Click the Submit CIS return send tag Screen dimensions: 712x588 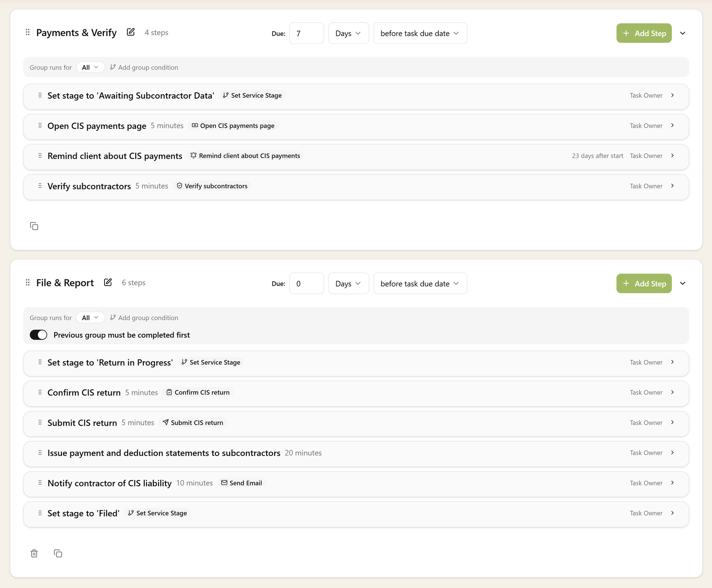(193, 423)
